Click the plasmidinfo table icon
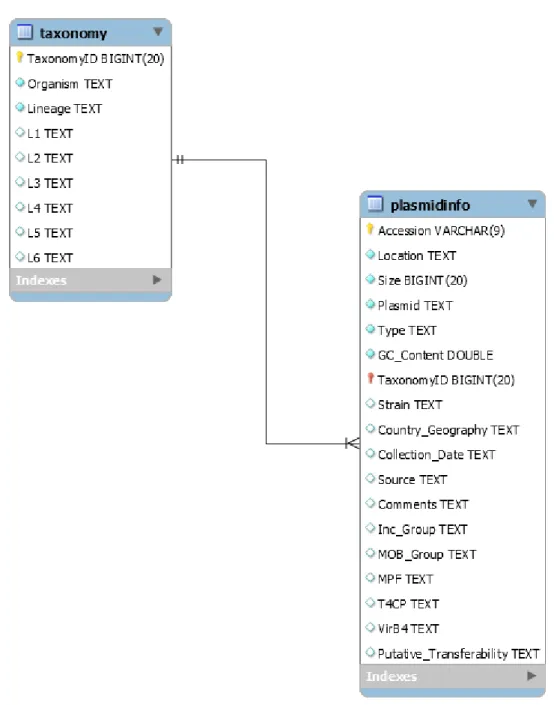This screenshot has height=705, width=554. [x=375, y=204]
